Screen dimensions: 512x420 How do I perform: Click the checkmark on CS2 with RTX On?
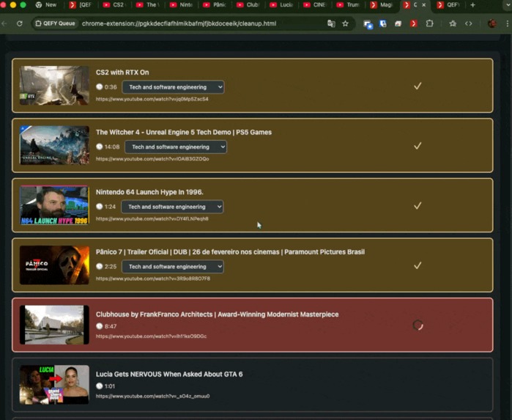click(x=418, y=86)
